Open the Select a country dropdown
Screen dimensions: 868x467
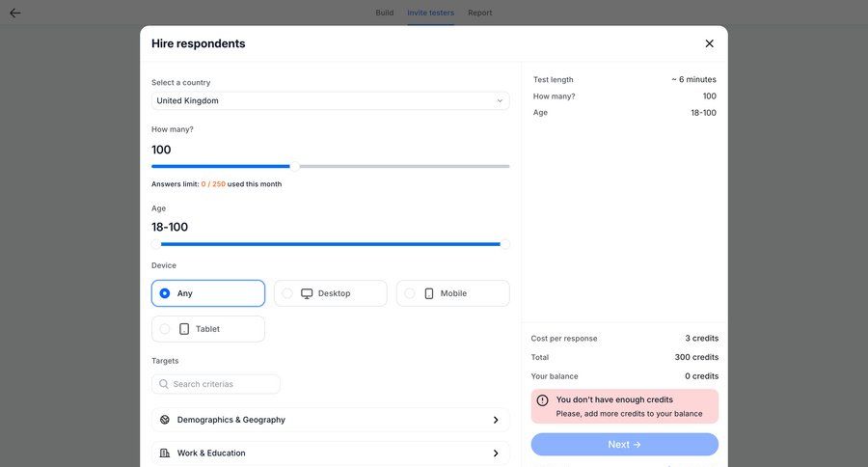(x=331, y=100)
